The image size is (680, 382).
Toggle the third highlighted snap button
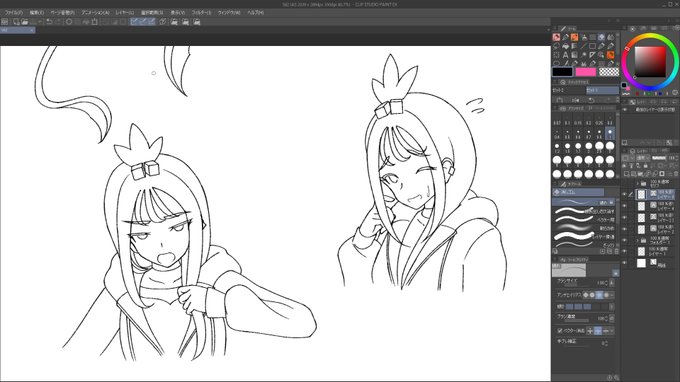[x=152, y=22]
